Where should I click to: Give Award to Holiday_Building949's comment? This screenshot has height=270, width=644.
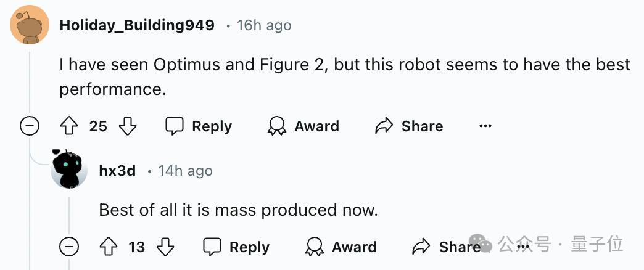[303, 126]
